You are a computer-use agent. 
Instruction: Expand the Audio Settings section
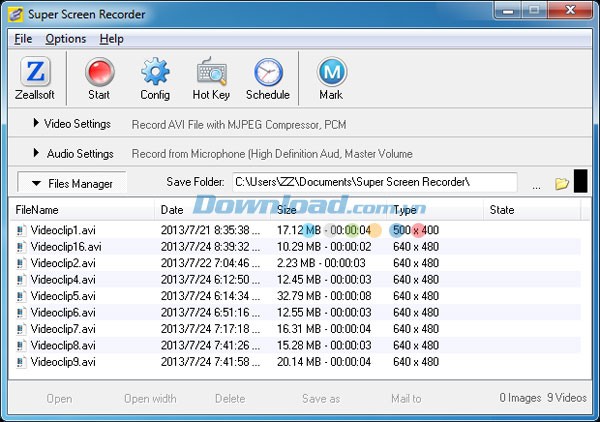[x=73, y=153]
